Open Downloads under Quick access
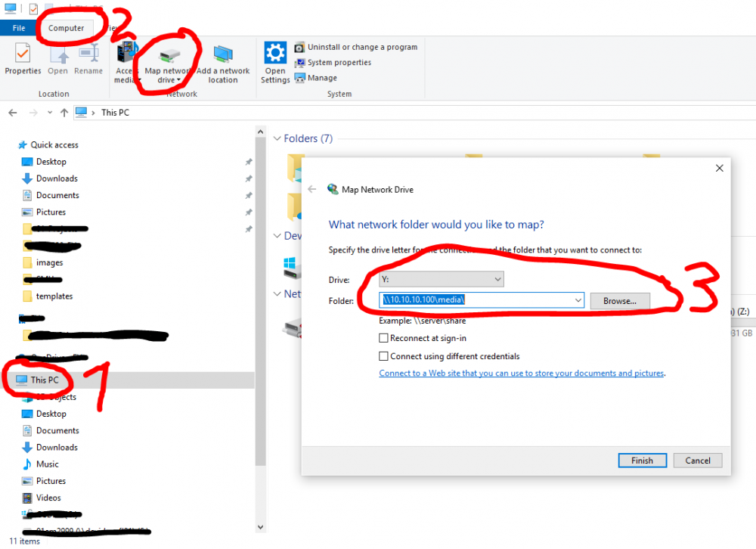 (x=50, y=178)
